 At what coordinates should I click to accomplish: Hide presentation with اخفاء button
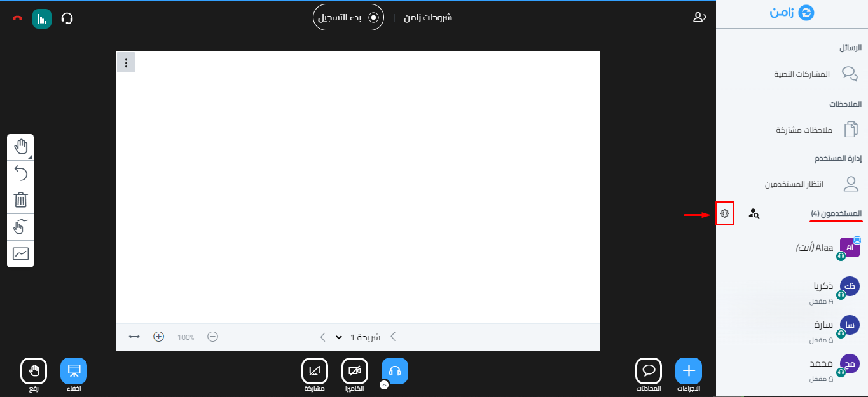74,371
